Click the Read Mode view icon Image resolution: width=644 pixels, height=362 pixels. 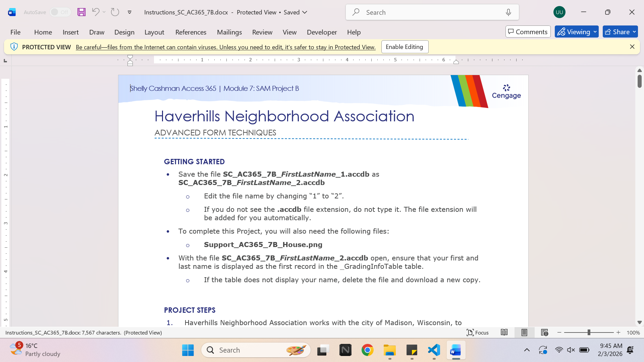point(504,333)
